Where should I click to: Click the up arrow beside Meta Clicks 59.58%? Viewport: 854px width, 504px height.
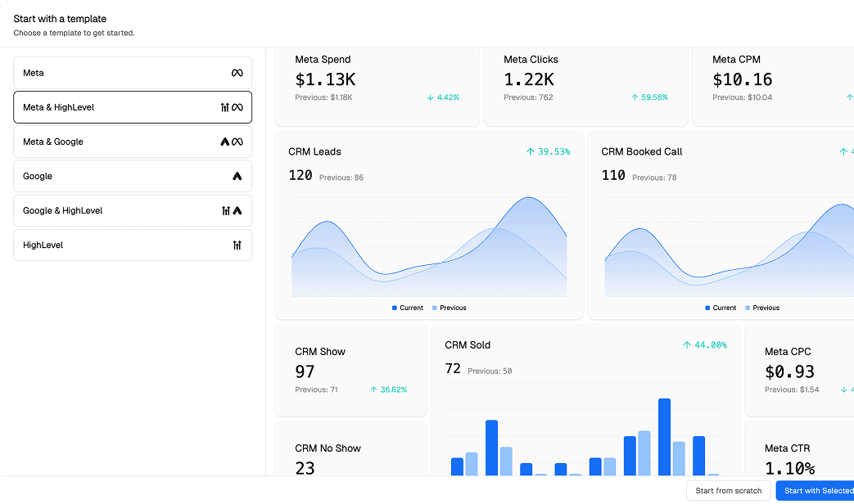click(x=635, y=97)
